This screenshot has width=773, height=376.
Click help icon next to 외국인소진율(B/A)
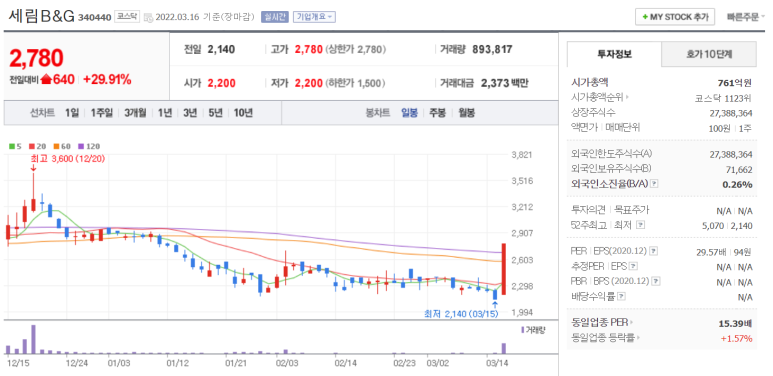[654, 184]
